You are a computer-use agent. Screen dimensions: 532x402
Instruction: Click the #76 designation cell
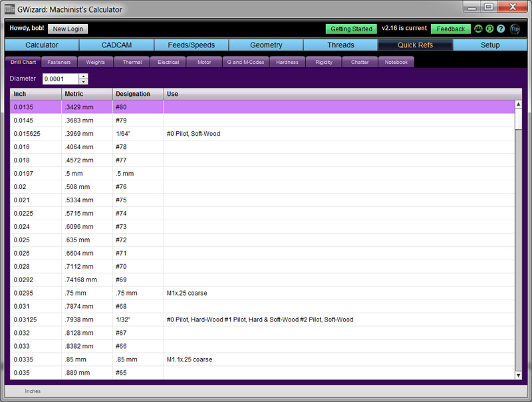click(x=138, y=187)
